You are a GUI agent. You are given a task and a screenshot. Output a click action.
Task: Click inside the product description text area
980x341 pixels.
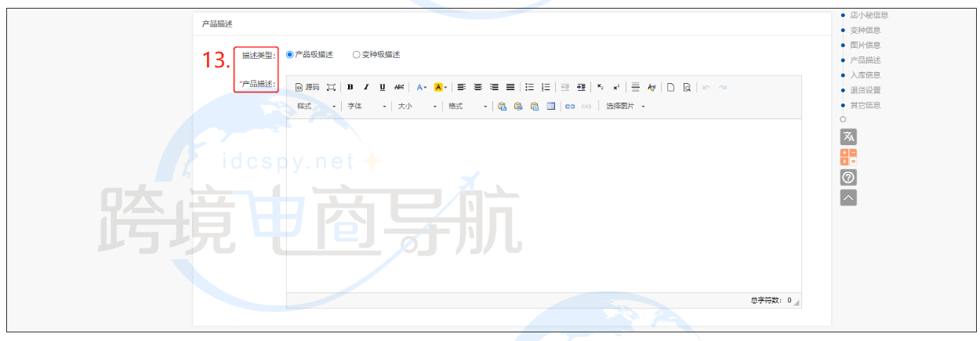543,205
